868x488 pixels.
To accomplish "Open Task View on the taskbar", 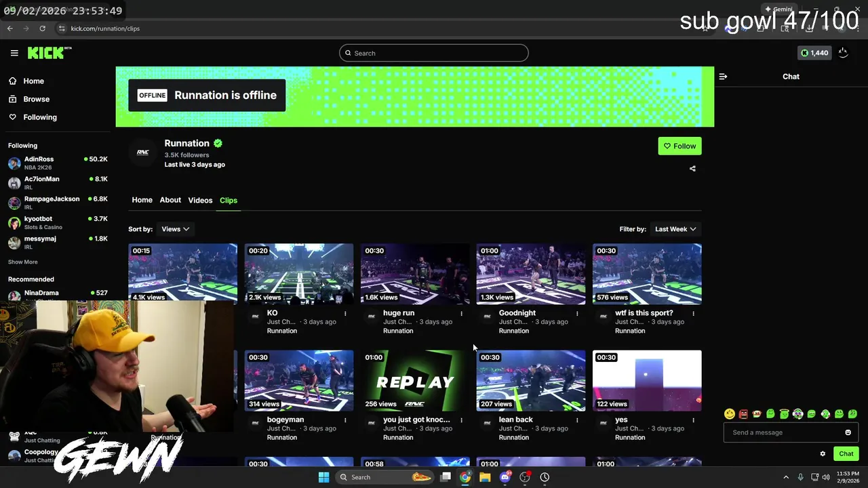I will [446, 477].
